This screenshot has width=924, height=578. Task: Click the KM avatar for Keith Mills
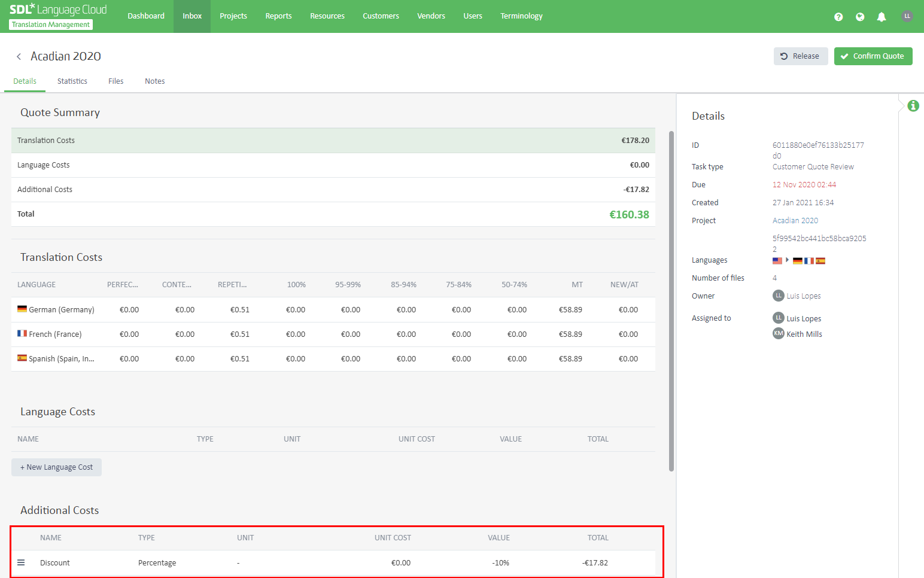pyautogui.click(x=779, y=333)
